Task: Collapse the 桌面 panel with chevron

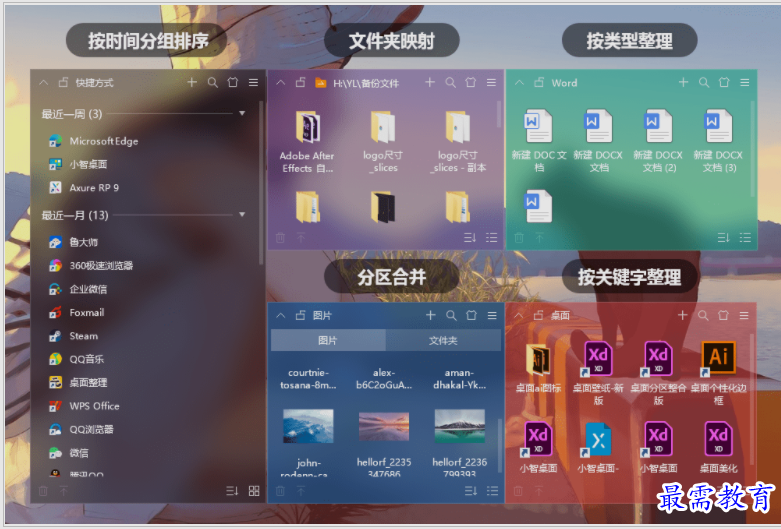Action: coord(519,315)
